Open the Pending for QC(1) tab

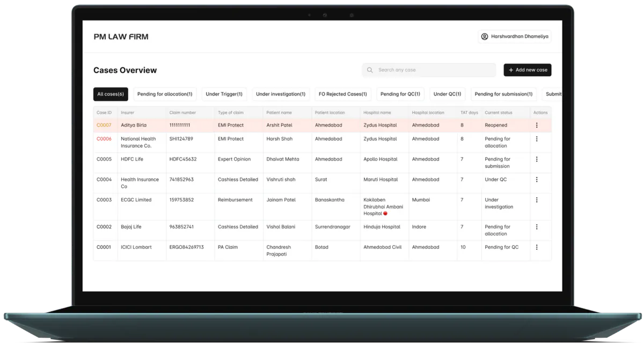click(400, 94)
